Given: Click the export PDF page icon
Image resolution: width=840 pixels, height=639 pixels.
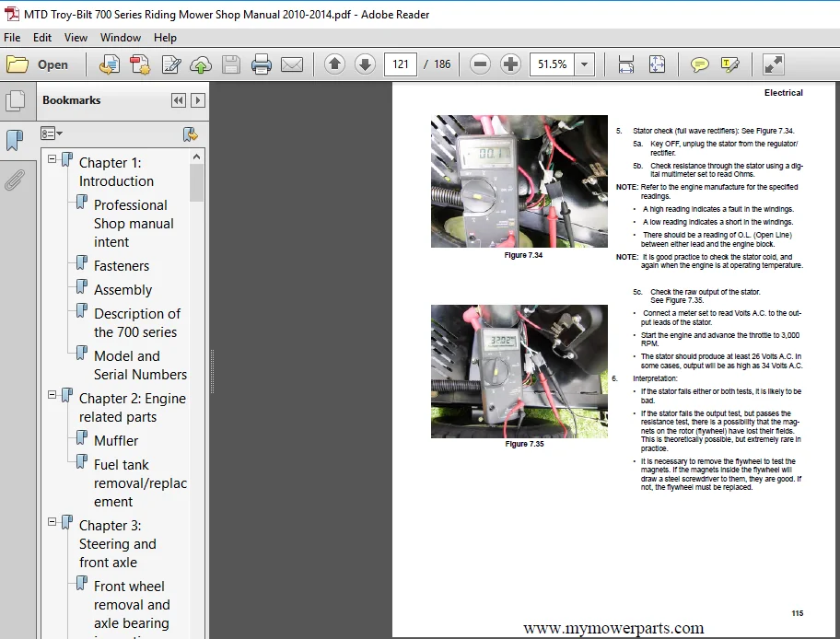Looking at the screenshot, I should click(110, 64).
